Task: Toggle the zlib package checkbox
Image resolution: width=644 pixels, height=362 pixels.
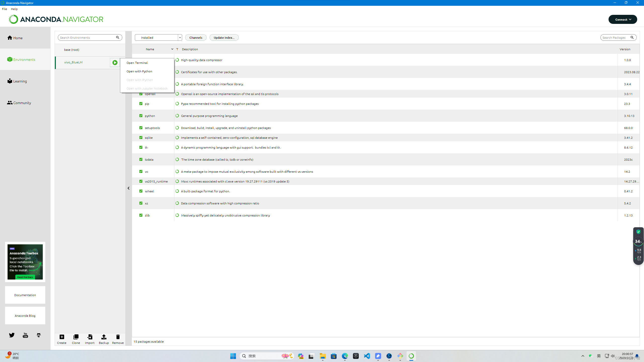Action: click(141, 215)
